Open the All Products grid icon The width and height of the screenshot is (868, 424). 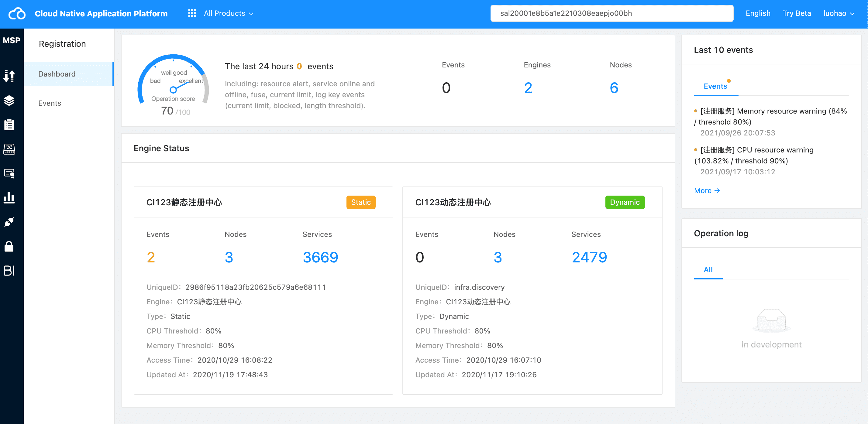pyautogui.click(x=192, y=13)
